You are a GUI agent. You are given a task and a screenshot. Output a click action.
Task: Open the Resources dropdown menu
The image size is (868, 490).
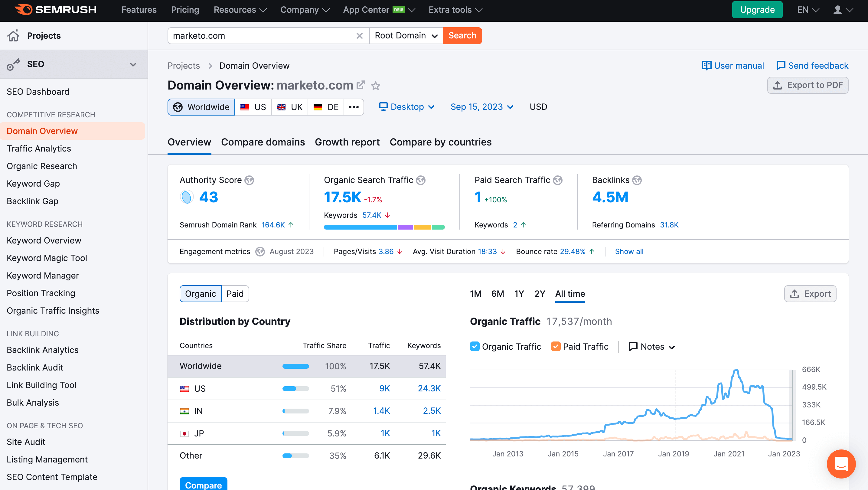coord(240,10)
